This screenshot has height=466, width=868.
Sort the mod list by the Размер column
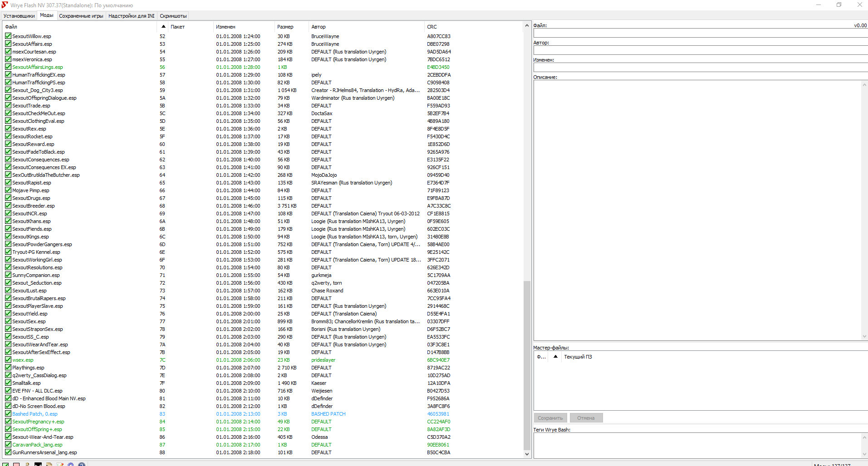click(x=285, y=27)
